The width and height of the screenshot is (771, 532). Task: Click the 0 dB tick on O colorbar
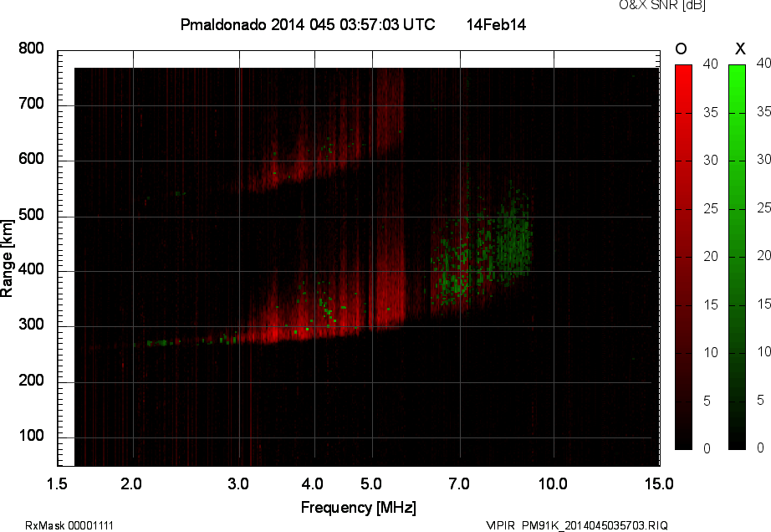tap(707, 448)
